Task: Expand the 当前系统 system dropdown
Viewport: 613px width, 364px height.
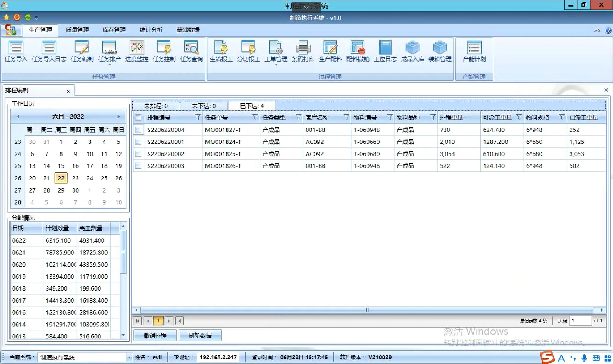Action: (129, 357)
